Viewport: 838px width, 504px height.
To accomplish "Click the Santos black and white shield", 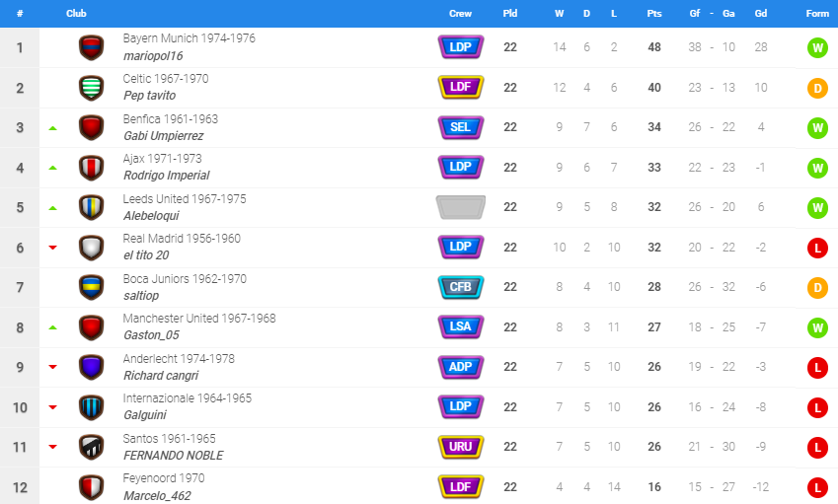I will point(92,448).
